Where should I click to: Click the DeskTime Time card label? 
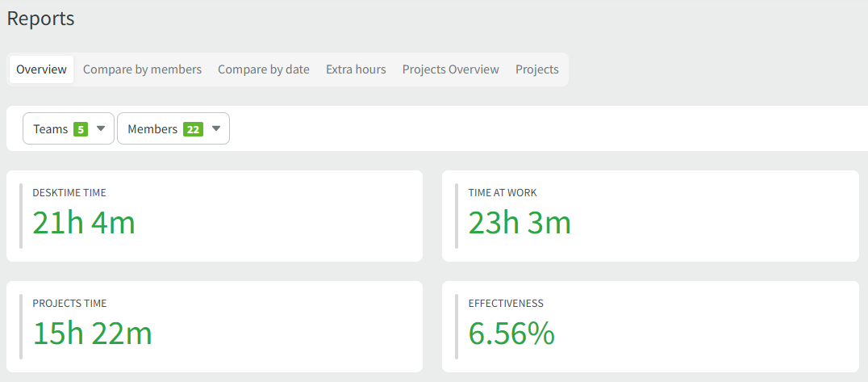69,193
